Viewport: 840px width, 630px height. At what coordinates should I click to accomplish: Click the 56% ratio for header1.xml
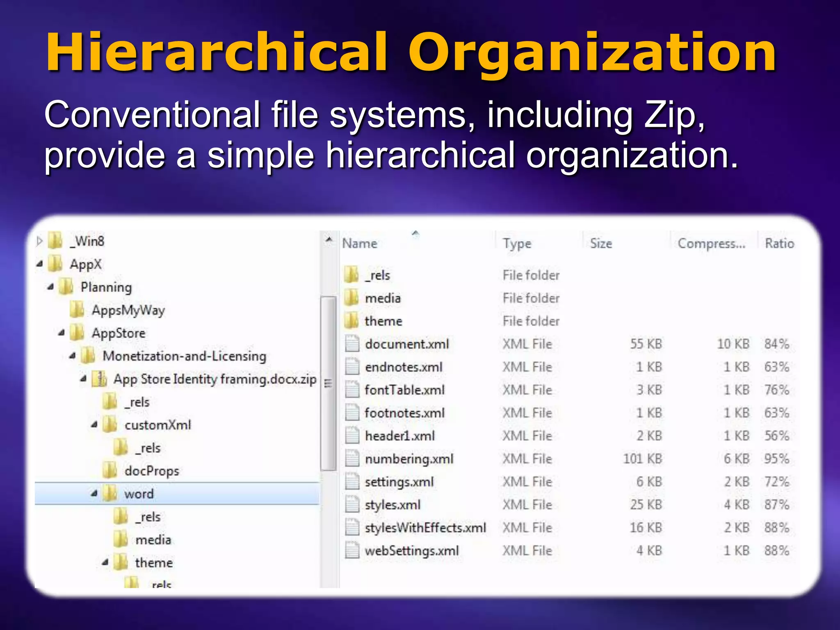[776, 436]
